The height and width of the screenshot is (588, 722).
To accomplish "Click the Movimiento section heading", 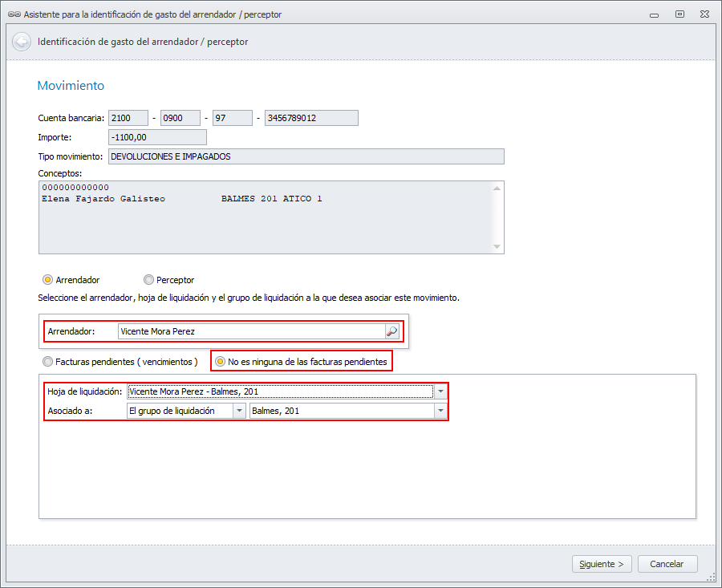I will (71, 86).
